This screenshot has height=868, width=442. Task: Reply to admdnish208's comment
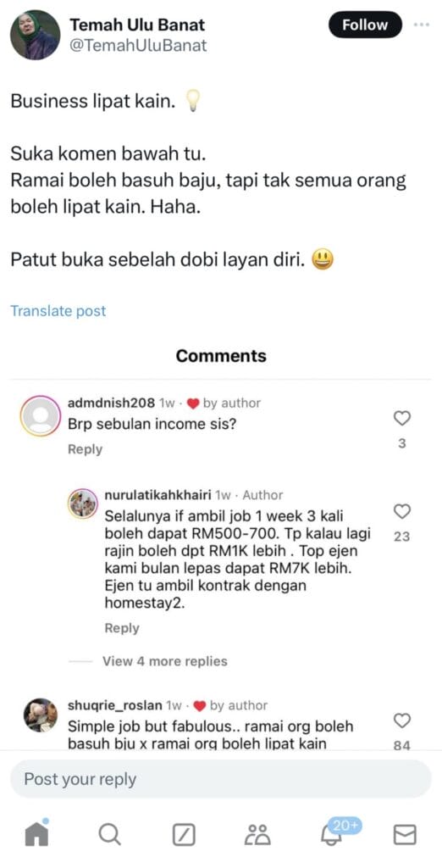(86, 449)
